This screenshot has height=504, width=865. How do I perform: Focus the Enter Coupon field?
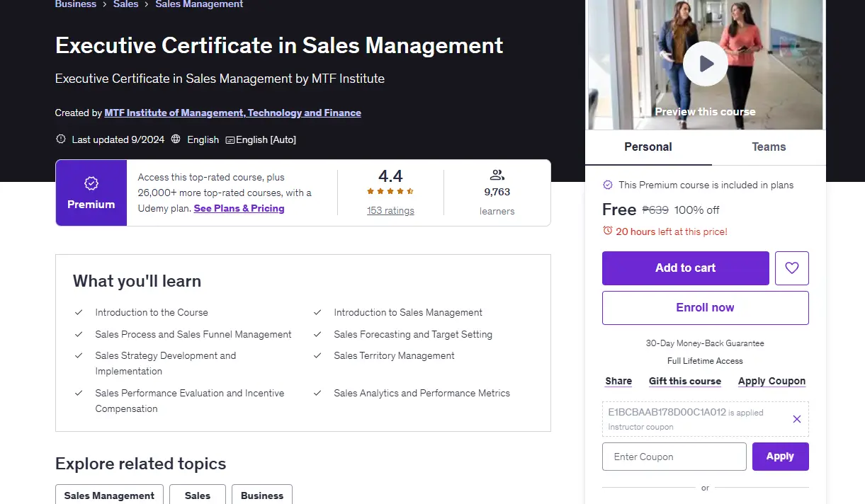coord(674,457)
